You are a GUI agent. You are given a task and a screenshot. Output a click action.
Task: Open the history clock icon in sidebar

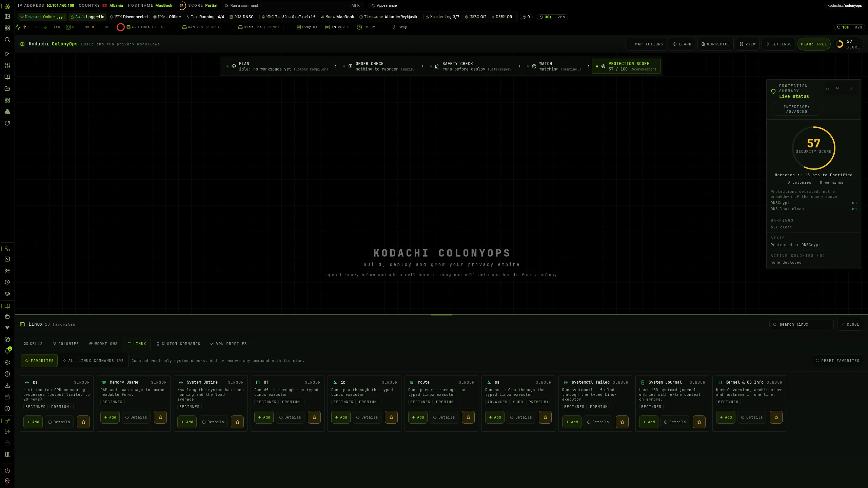[7, 282]
